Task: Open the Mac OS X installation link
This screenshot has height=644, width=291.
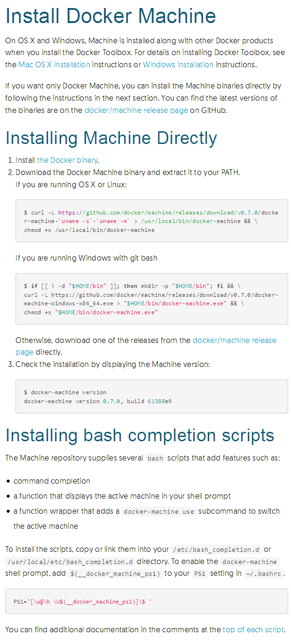Action: pos(54,64)
